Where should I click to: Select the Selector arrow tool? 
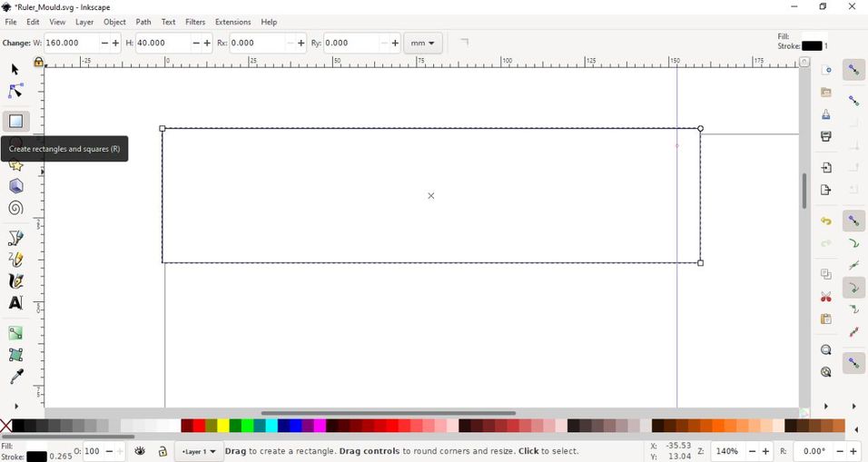tap(15, 69)
